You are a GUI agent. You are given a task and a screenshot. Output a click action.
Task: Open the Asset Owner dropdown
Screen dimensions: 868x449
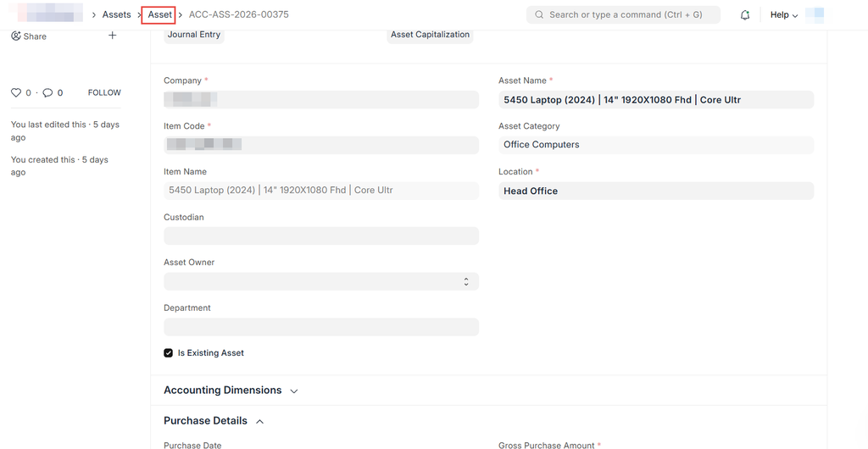click(321, 281)
